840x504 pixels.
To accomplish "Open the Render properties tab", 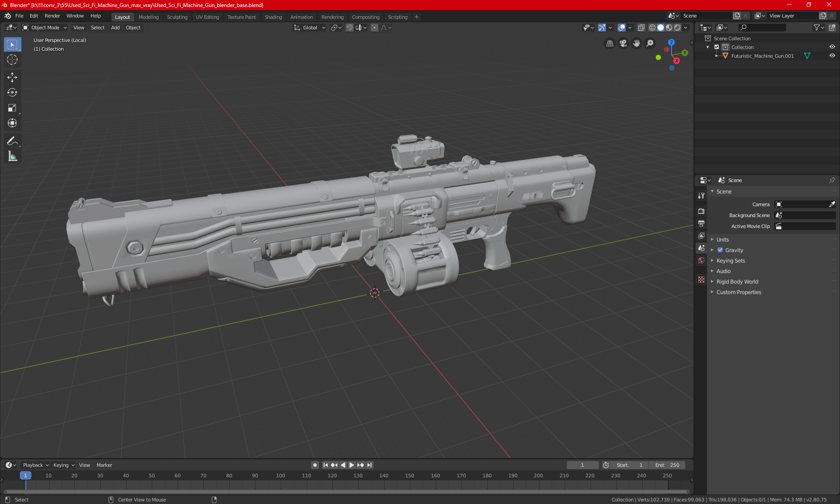I will coord(701,211).
